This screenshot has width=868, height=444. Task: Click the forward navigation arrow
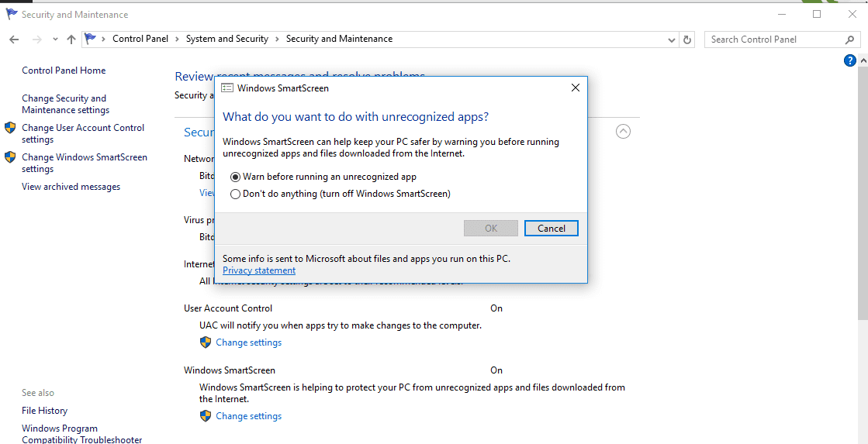coord(37,40)
